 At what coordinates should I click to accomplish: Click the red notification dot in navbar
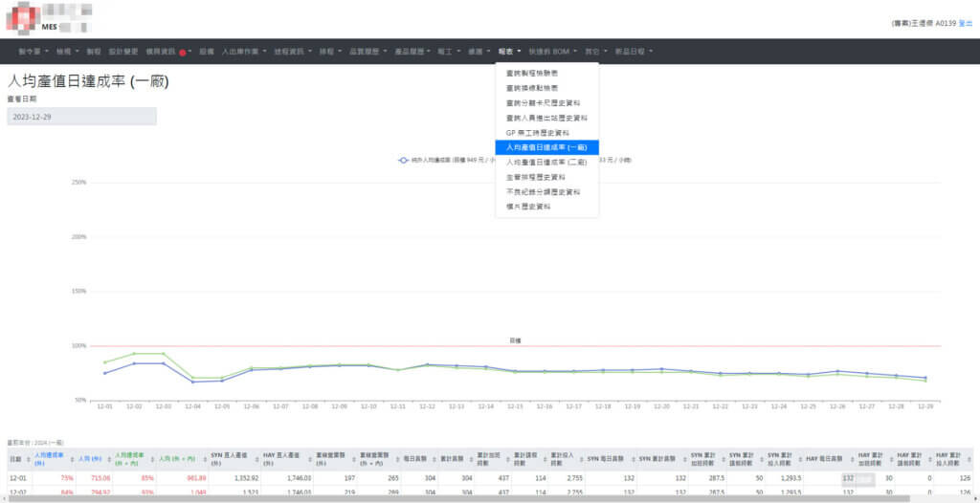point(182,52)
